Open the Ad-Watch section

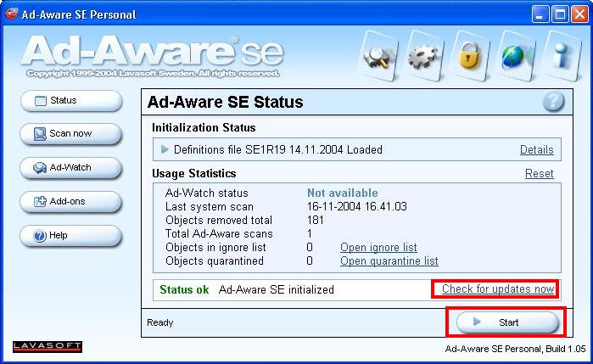pos(71,168)
